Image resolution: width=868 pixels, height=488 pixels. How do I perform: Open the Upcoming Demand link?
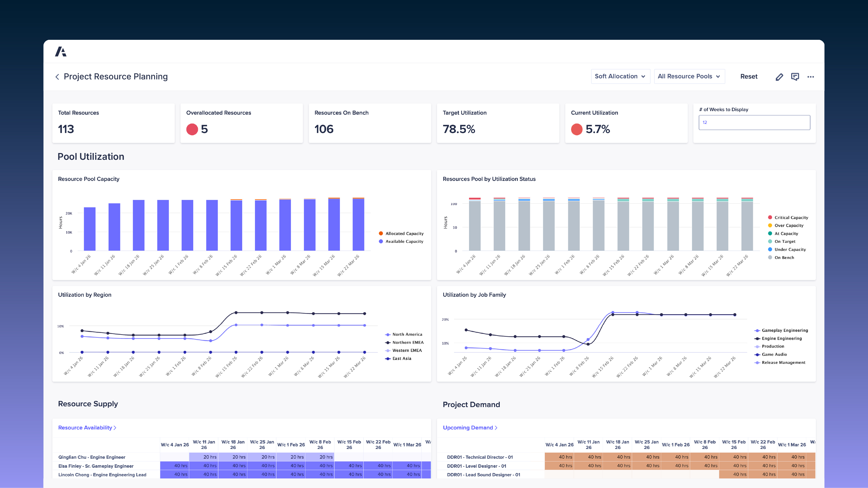[x=468, y=427]
